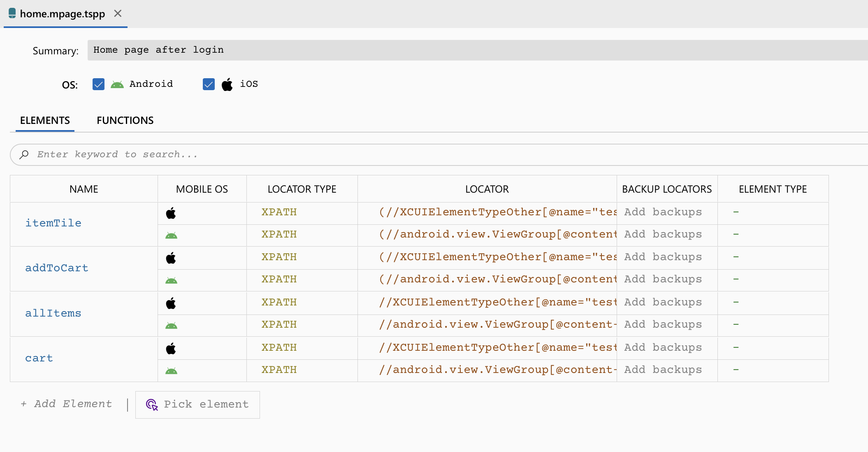Click the magnifier icon in the search bar
The width and height of the screenshot is (868, 452).
[x=24, y=154]
